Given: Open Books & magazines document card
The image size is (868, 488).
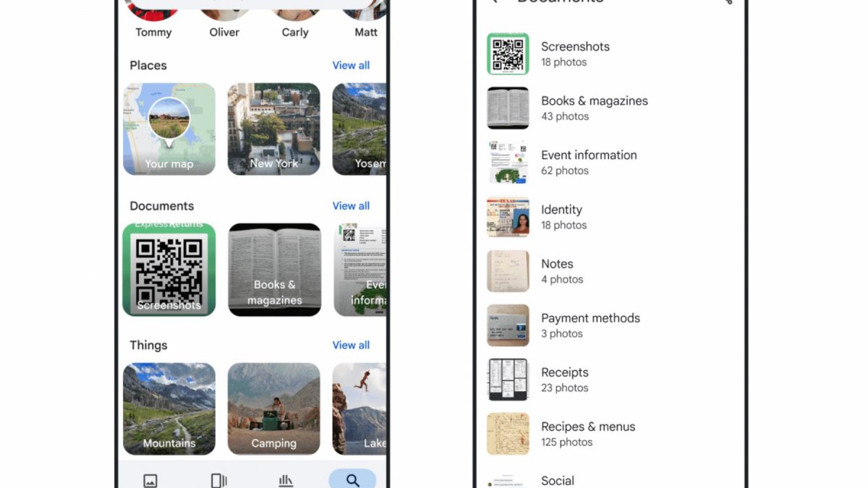Looking at the screenshot, I should click(274, 270).
